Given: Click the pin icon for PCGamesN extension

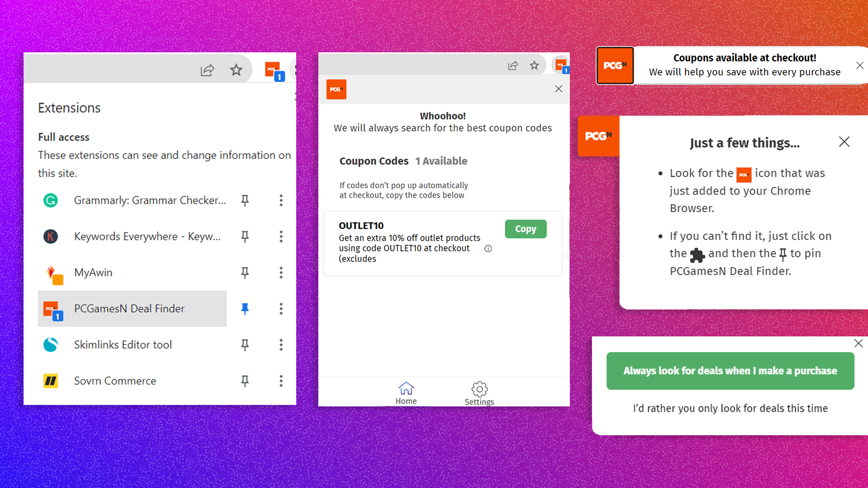Looking at the screenshot, I should tap(245, 308).
